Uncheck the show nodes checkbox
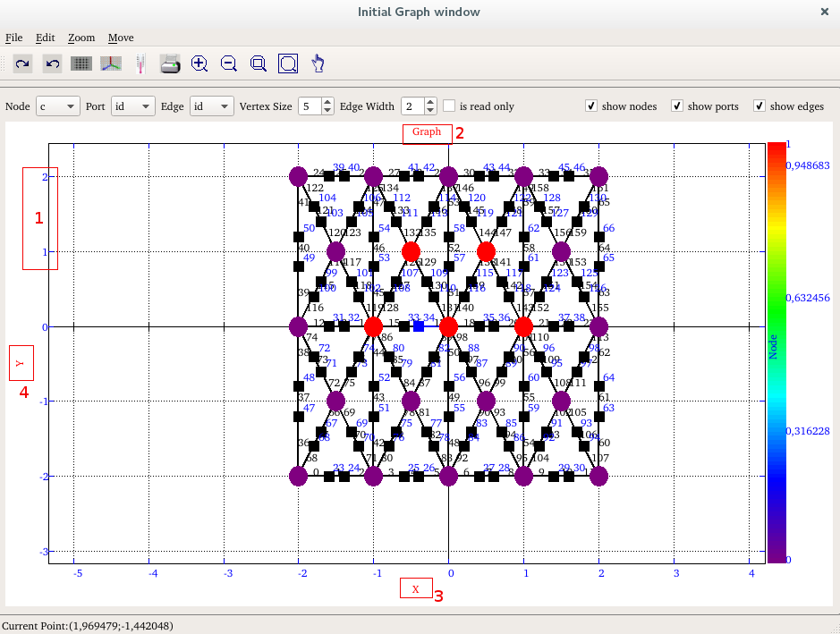The image size is (840, 634). (591, 106)
